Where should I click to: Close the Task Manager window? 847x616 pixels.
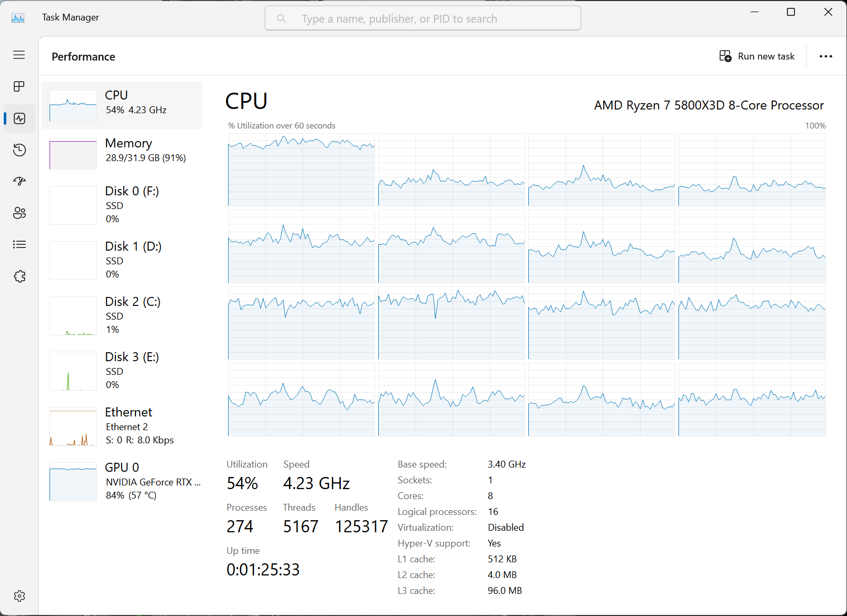[828, 12]
